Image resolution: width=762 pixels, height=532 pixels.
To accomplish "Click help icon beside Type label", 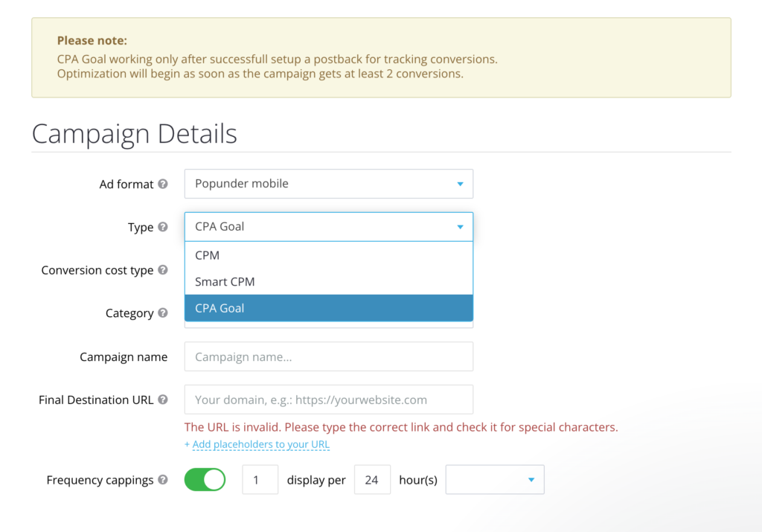I will [163, 227].
